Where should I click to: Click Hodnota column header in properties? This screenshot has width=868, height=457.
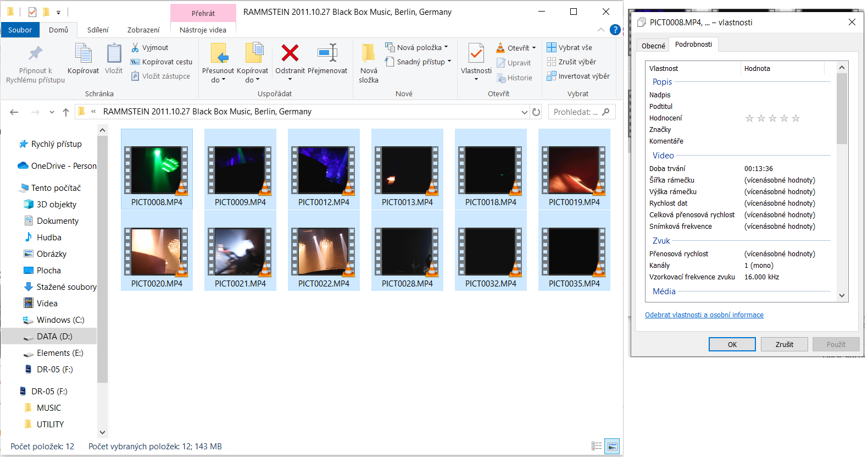click(x=782, y=68)
